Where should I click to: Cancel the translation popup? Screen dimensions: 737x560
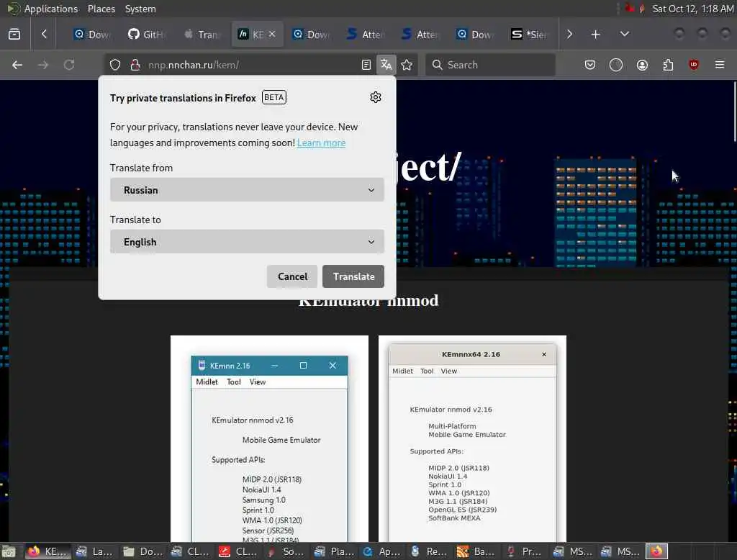[292, 276]
